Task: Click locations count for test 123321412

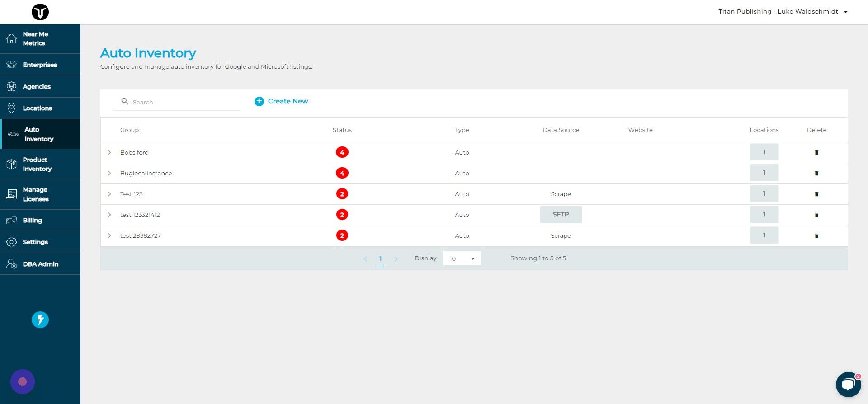Action: [764, 214]
